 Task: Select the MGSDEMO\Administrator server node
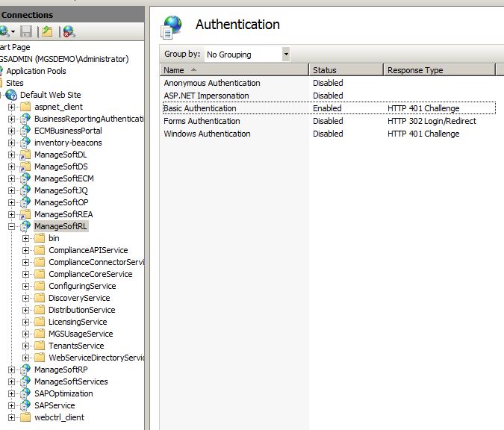pos(64,59)
